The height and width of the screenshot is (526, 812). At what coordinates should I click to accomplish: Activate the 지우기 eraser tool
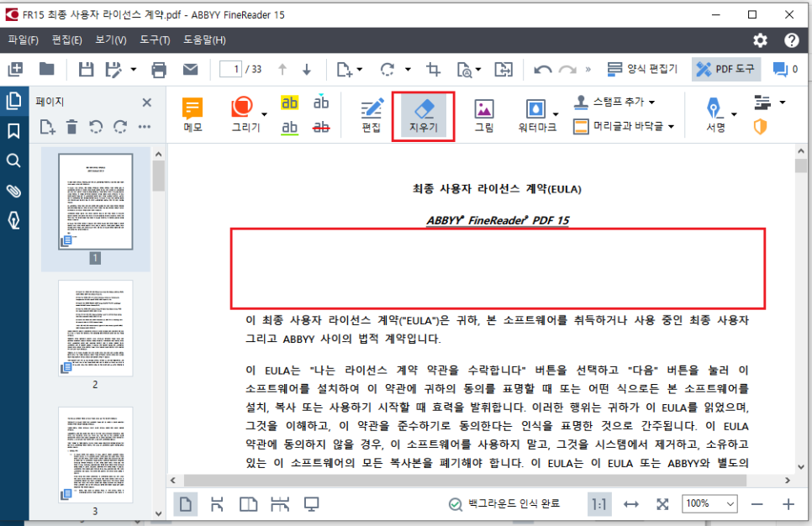coord(424,116)
